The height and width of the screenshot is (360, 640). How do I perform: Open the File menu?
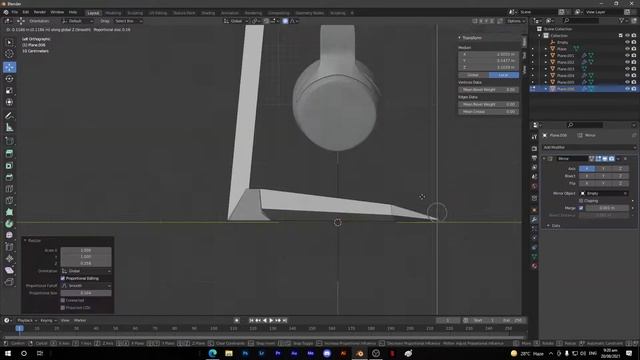[14, 12]
